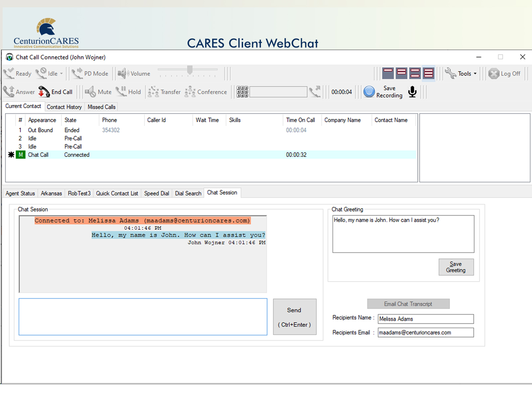The width and height of the screenshot is (532, 399).
Task: Open the Speed Dial tab
Action: tap(157, 193)
